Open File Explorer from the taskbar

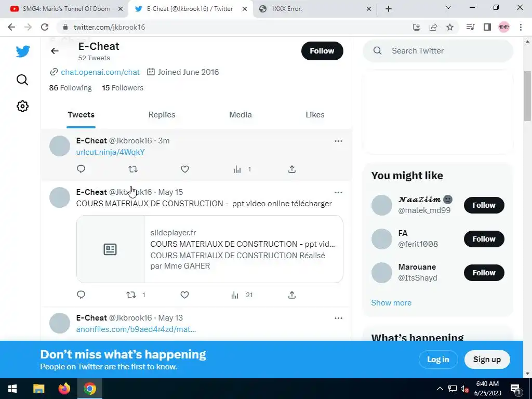pyautogui.click(x=38, y=389)
